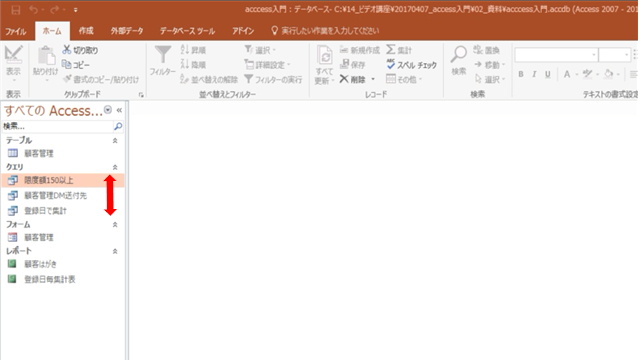Click the navigation pane search field
The image size is (640, 360).
(x=57, y=127)
